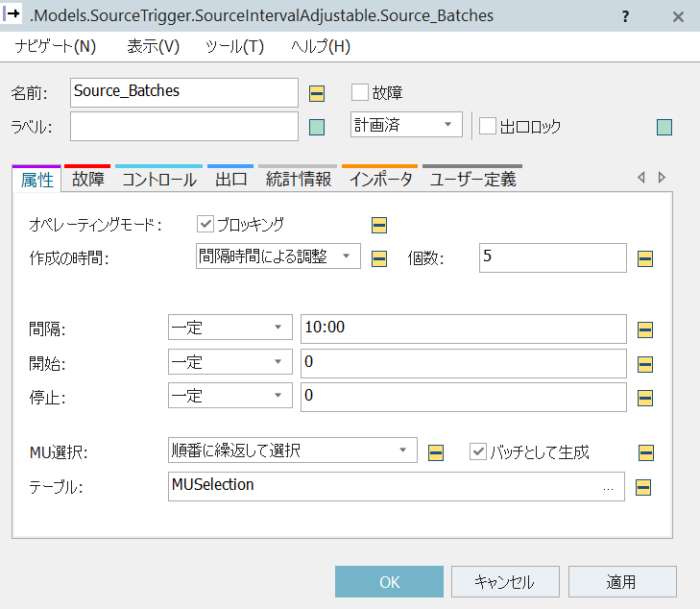This screenshot has height=609, width=700.
Task: Open the 表示(V) menu
Action: tap(153, 46)
